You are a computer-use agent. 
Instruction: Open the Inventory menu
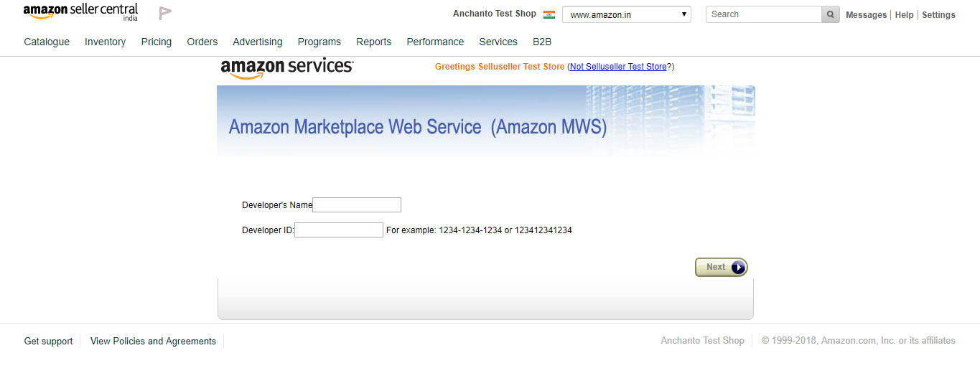pyautogui.click(x=105, y=42)
